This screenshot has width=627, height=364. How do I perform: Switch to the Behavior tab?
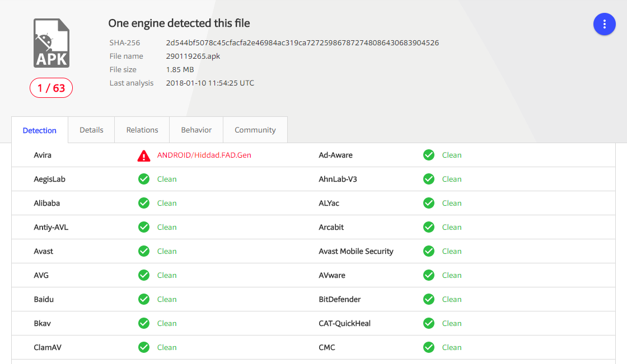(196, 130)
